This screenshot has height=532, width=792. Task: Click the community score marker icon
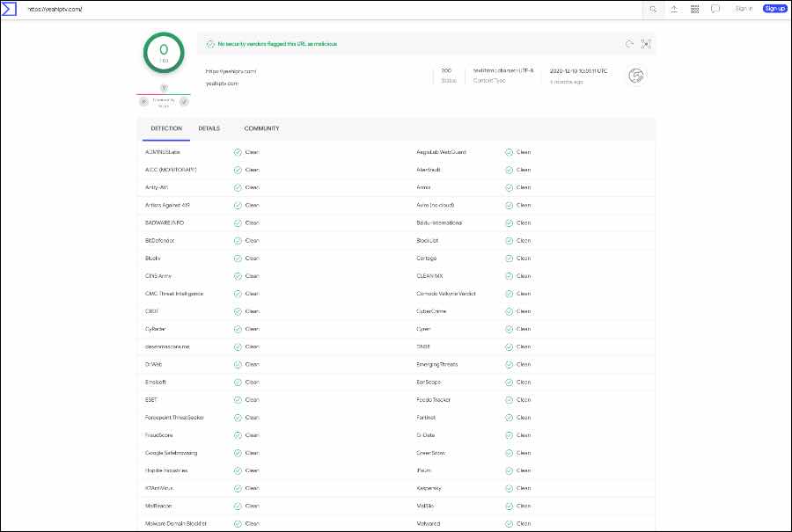(x=164, y=88)
